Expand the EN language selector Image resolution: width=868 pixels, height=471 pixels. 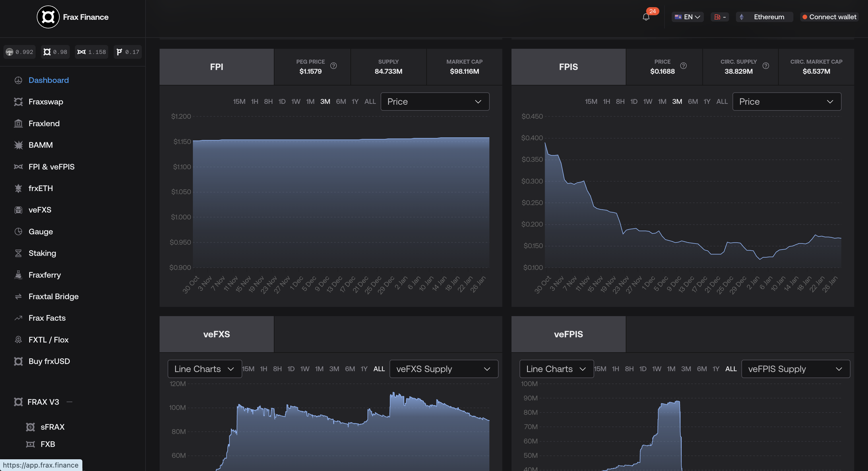coord(687,17)
